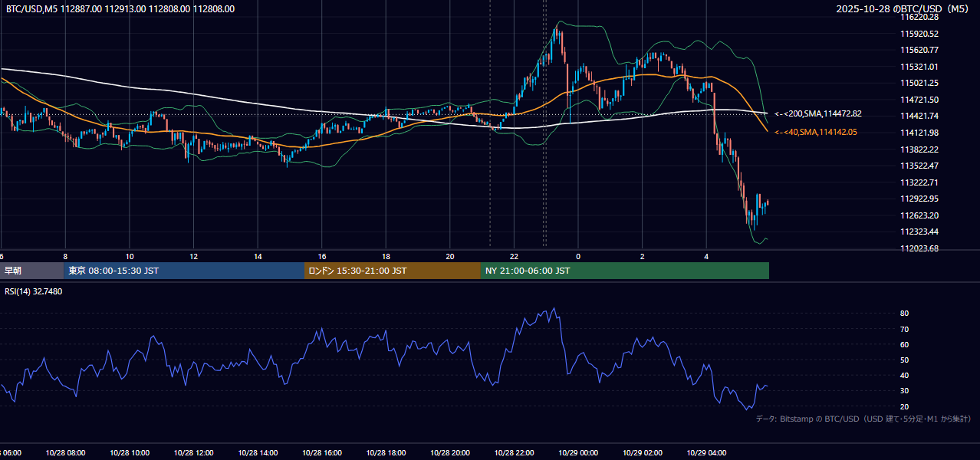Viewport: 980px width, 460px height.
Task: Click hour tick '14' under the price chart
Action: [x=258, y=257]
